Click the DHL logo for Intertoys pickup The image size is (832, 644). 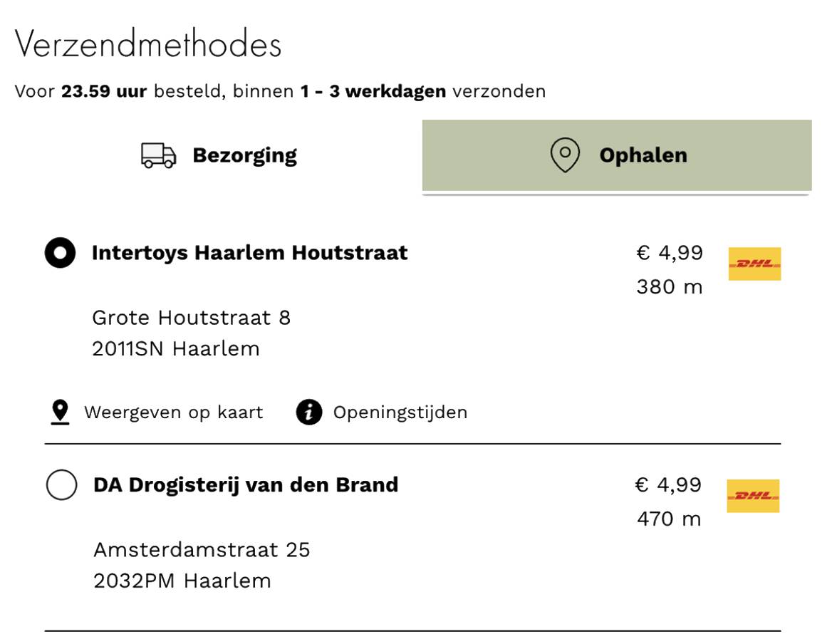(x=754, y=264)
